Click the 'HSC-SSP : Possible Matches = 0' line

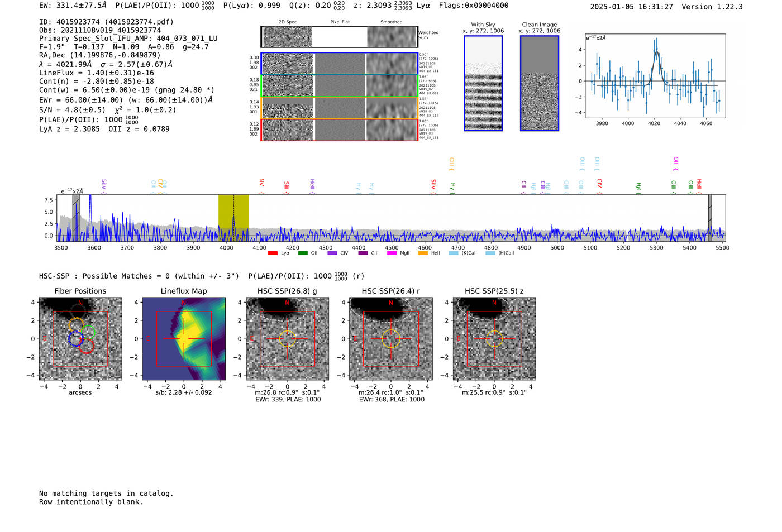pos(107,276)
